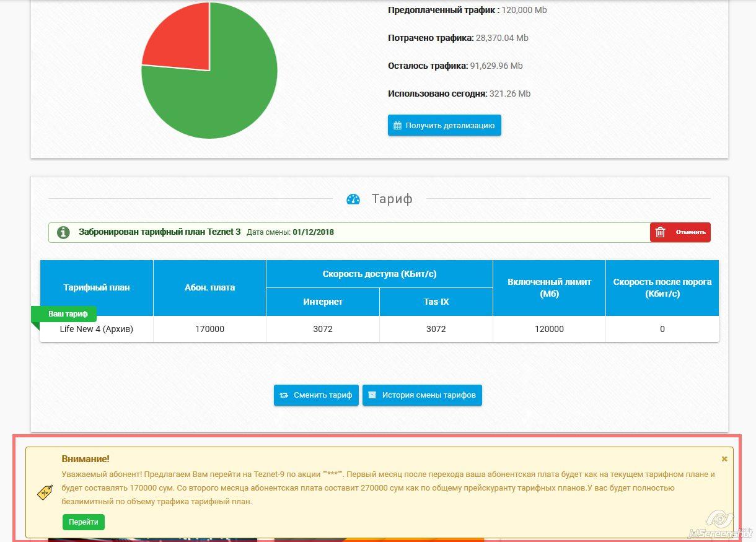The image size is (756, 542).
Task: Close the Внимание notification
Action: (x=724, y=459)
